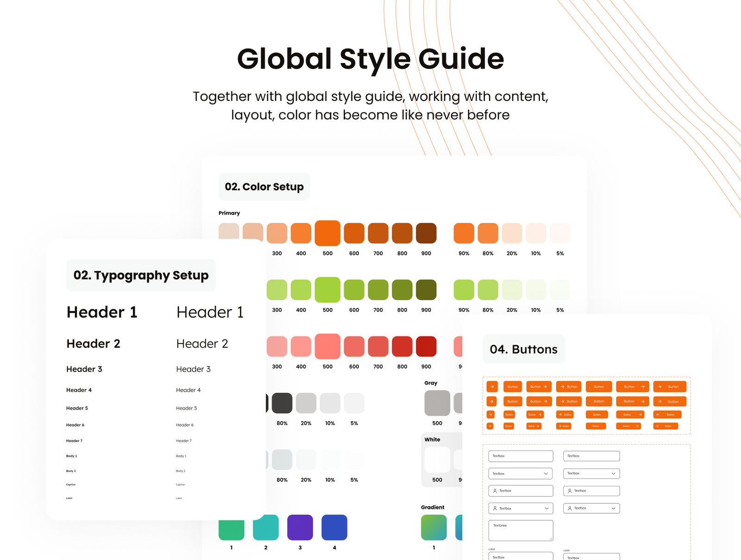Click the user icon in the left textbox without chevron
This screenshot has width=741, height=560.
495,491
